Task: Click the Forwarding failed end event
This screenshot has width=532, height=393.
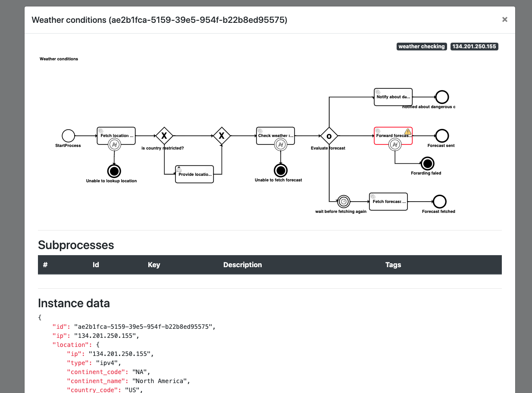Action: (427, 164)
